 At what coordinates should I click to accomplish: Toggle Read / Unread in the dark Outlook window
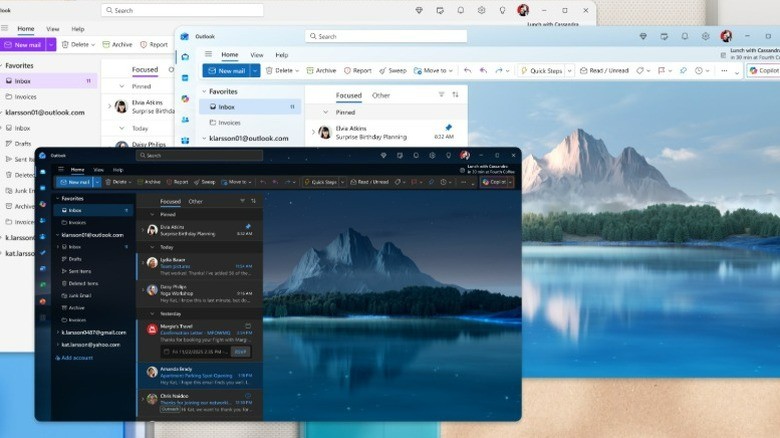pyautogui.click(x=372, y=182)
